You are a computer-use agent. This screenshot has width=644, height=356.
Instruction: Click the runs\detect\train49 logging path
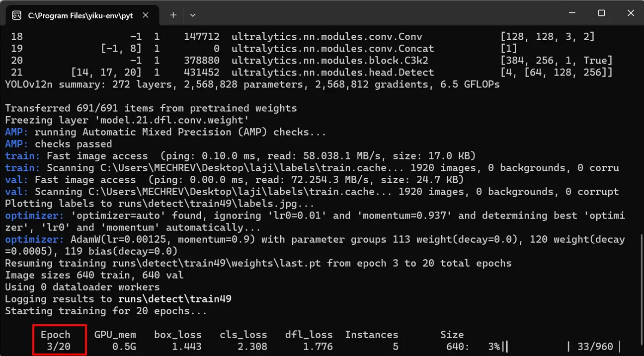pyautogui.click(x=175, y=299)
